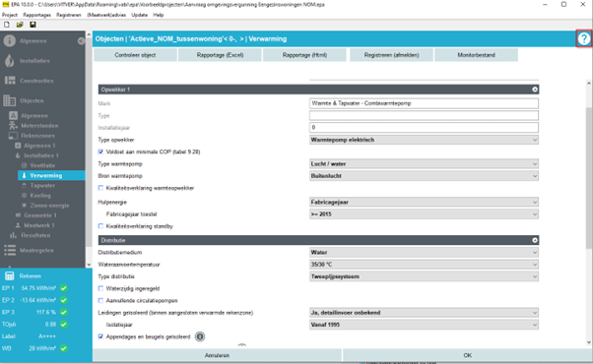The width and height of the screenshot is (593, 364).
Task: Select Maatwerk 1 in the tree
Action: click(39, 225)
